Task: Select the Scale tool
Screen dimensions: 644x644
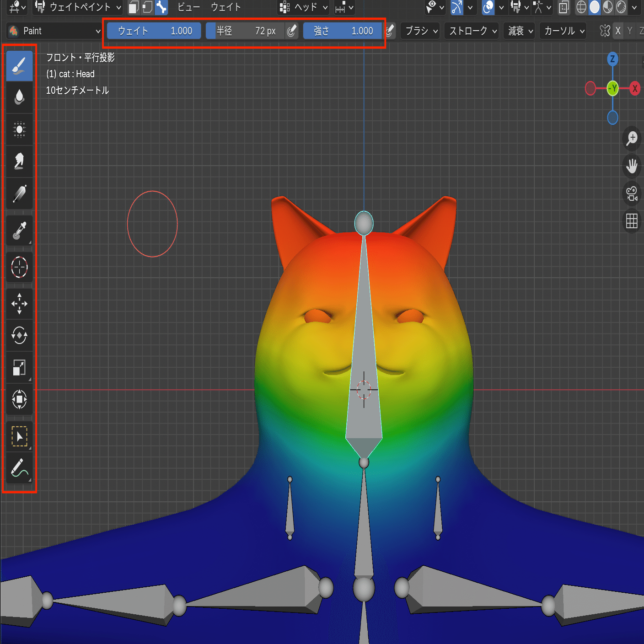Action: 19,368
